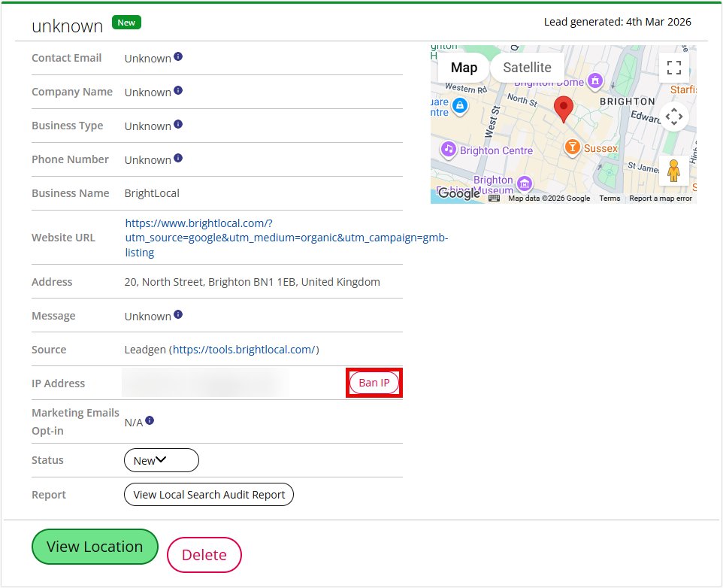Open the brightlocal.com Website URL link

click(286, 238)
